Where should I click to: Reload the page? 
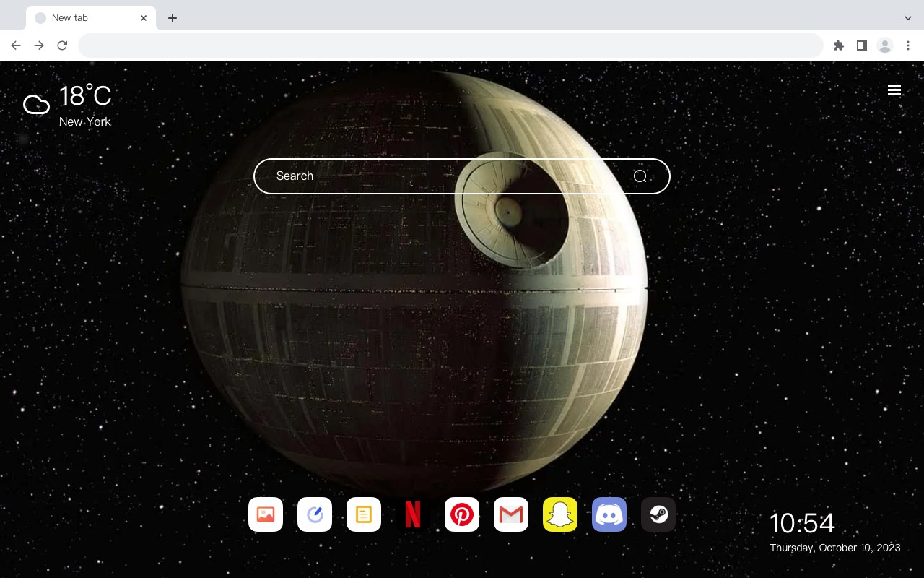coord(62,46)
